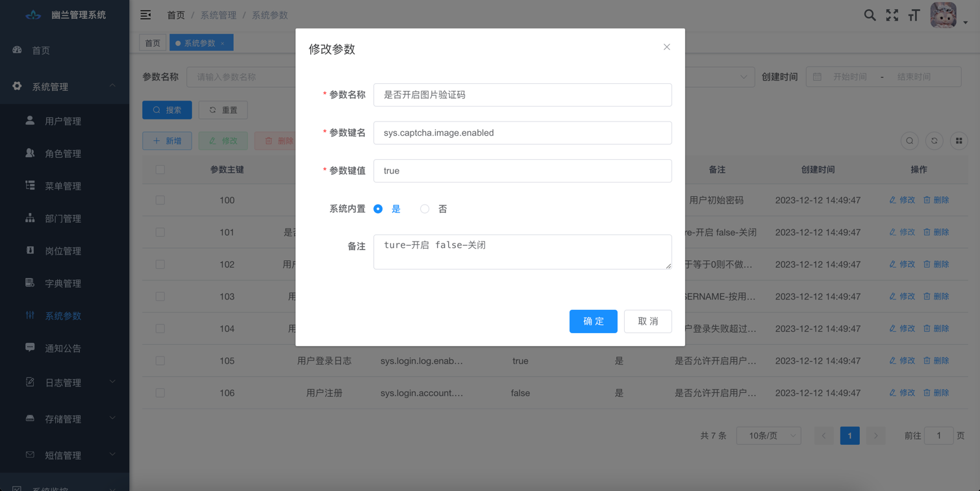Focus the 参数名称 field in dialog
980x491 pixels.
click(x=523, y=95)
